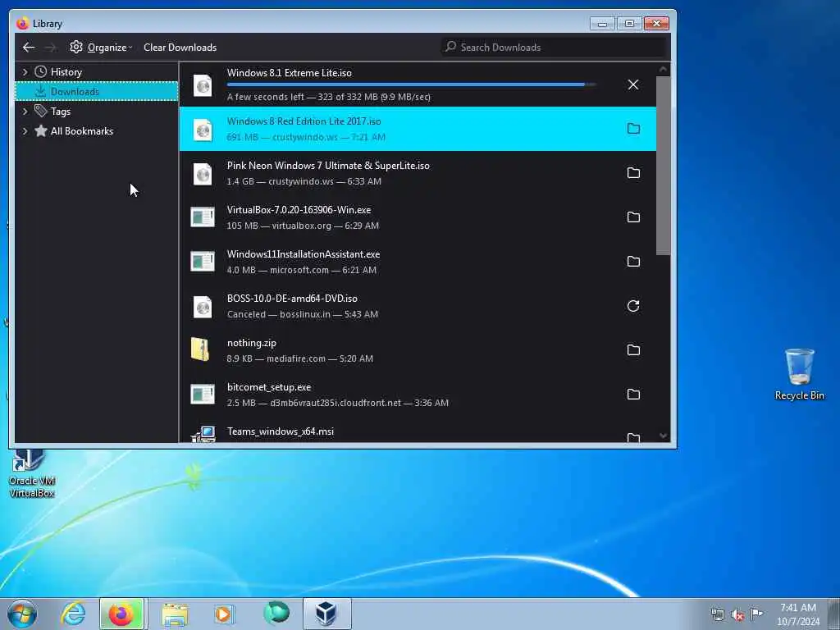This screenshot has width=840, height=630.
Task: Expand the Tags tree item
Action: (x=25, y=111)
